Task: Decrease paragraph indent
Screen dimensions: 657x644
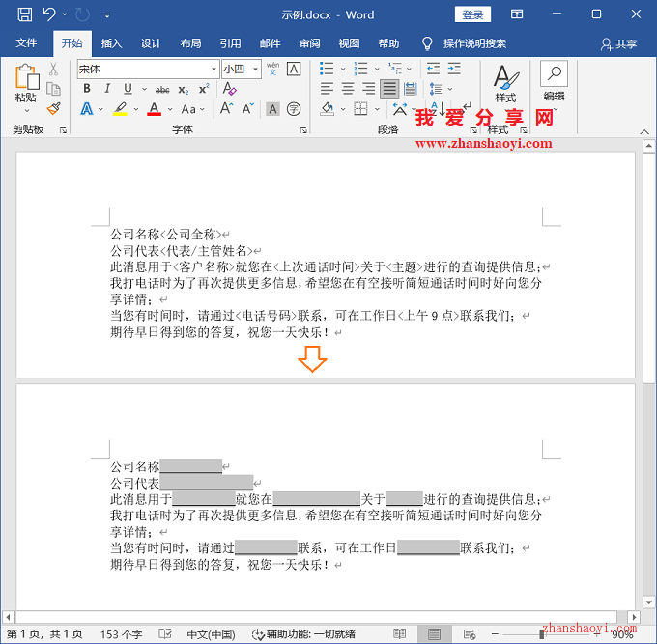Action: (433, 69)
